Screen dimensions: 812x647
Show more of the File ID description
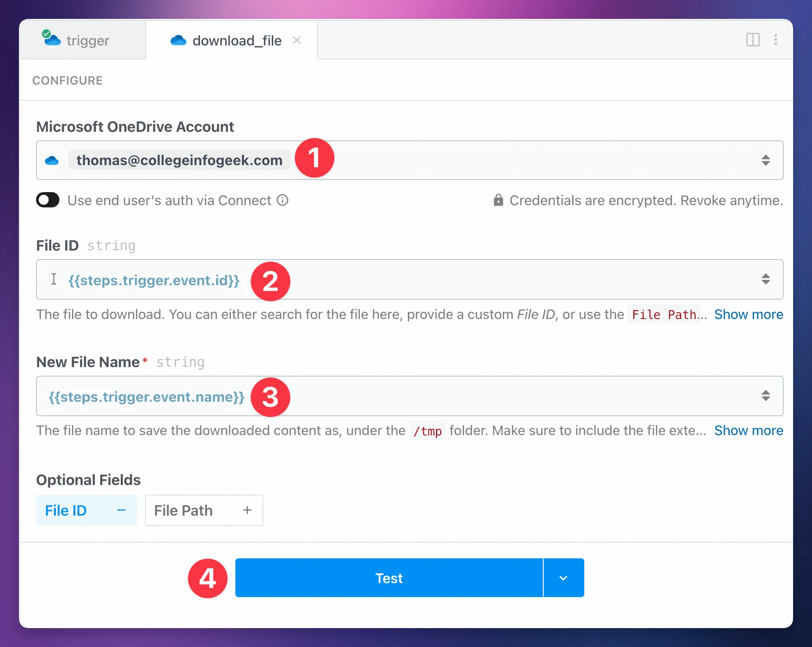[749, 314]
